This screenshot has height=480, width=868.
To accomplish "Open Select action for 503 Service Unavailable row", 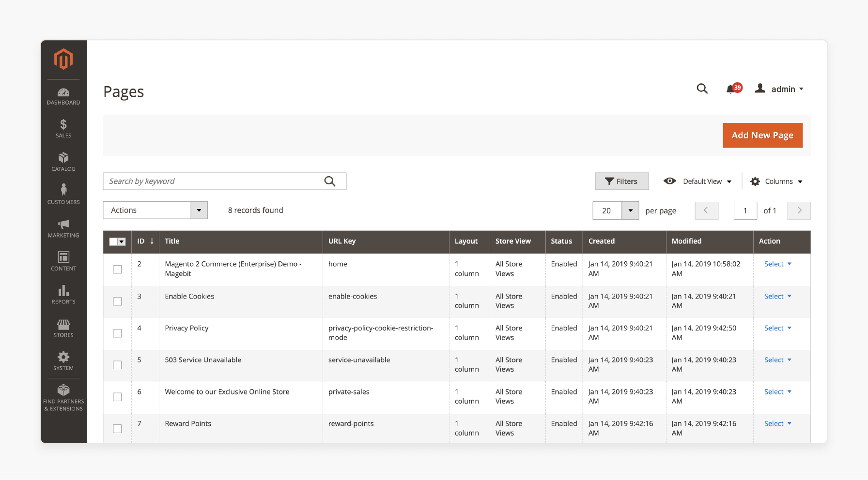I will coord(778,360).
